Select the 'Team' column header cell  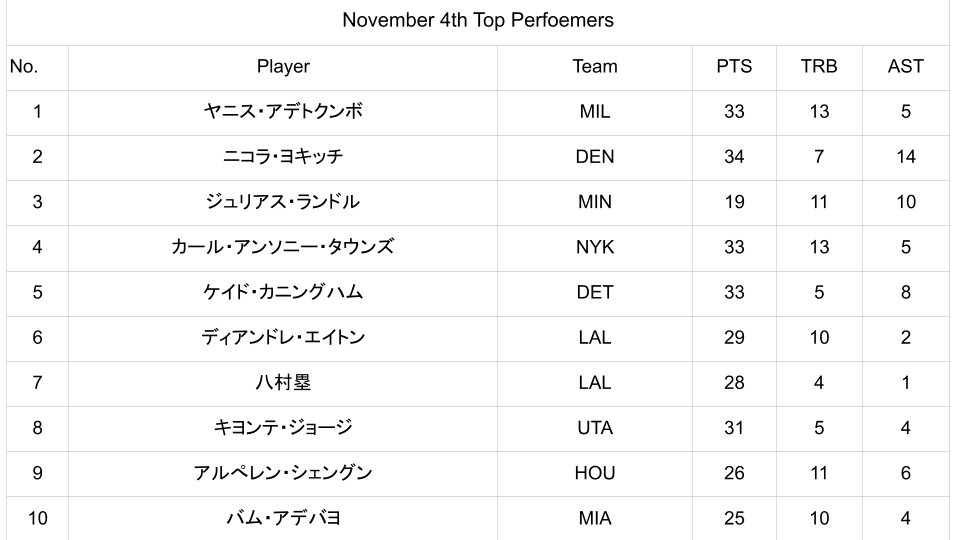[595, 67]
